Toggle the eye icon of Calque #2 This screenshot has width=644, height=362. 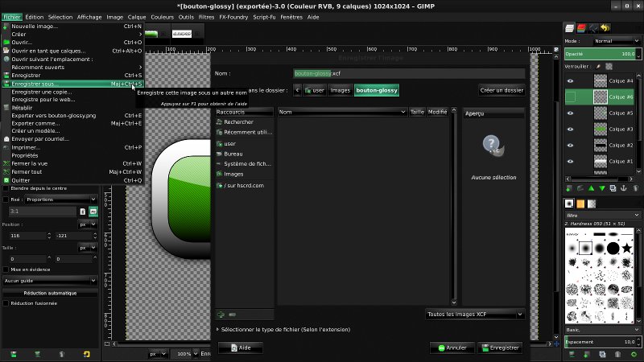pyautogui.click(x=570, y=145)
